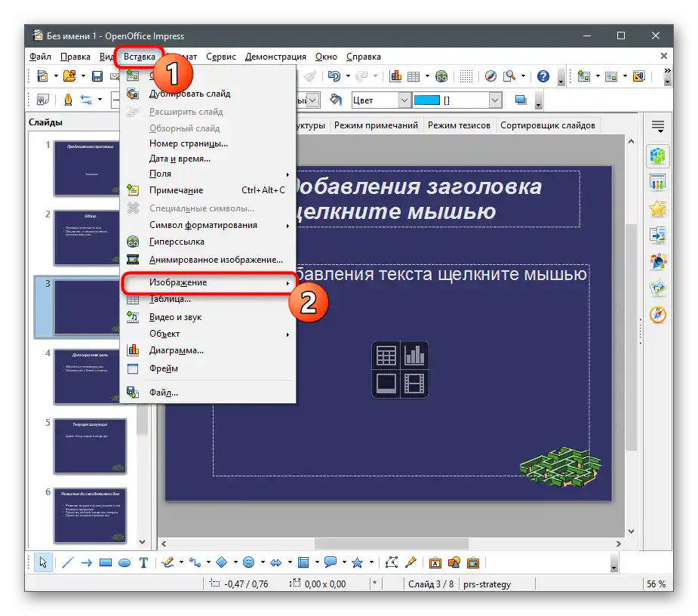
Task: Click the Open file folder icon
Action: tap(69, 76)
